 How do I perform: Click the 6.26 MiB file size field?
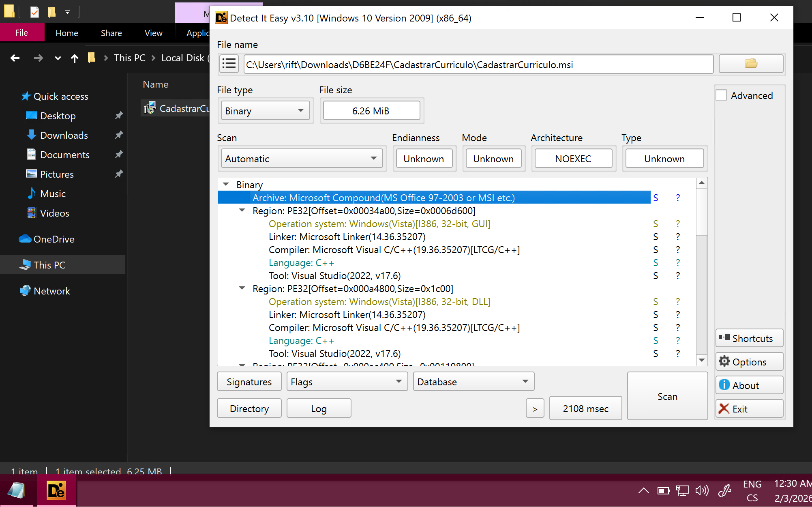pos(371,111)
